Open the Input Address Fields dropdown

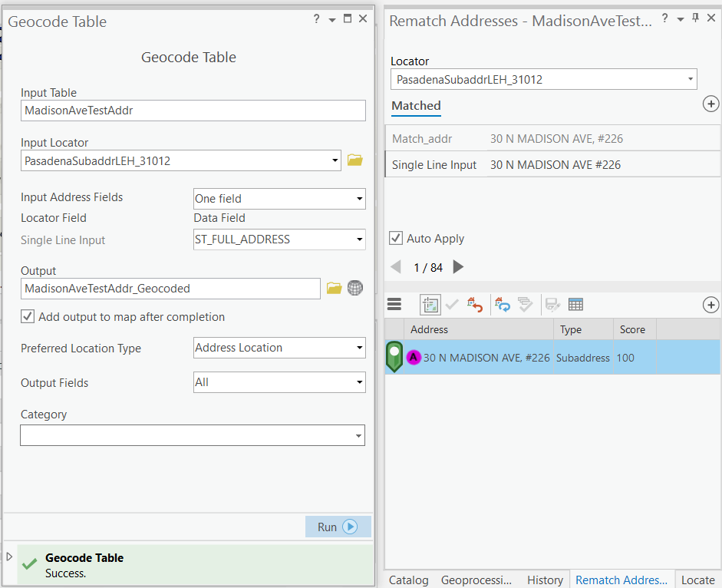[279, 199]
